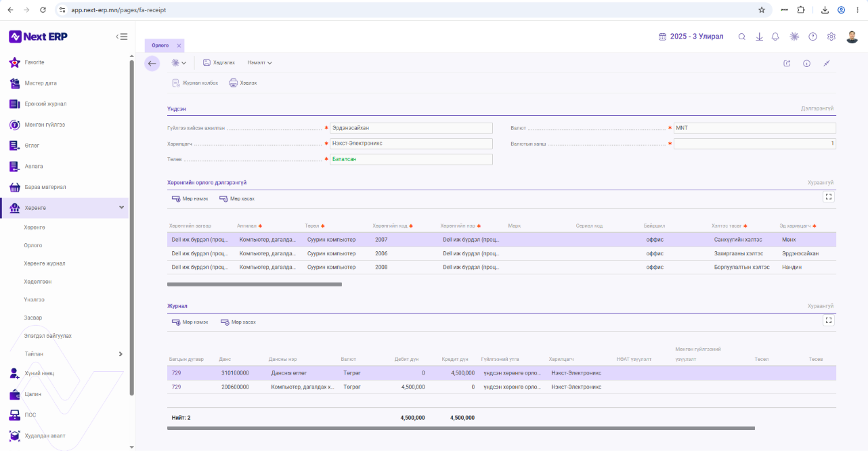Click the info icon near top right
The image size is (868, 451).
[x=807, y=64]
